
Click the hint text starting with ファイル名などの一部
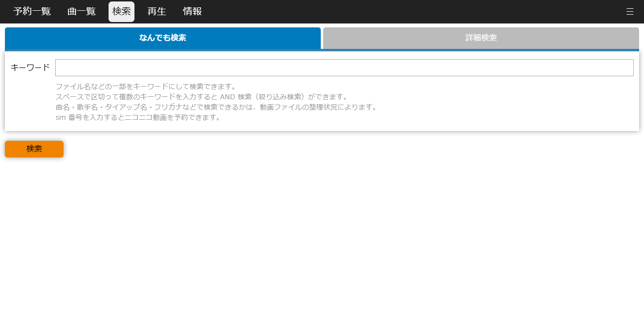(x=146, y=87)
